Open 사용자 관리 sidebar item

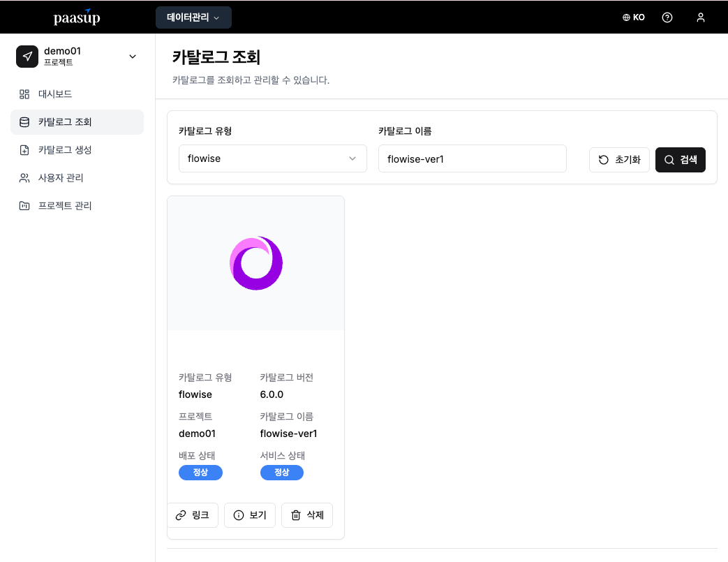(77, 178)
